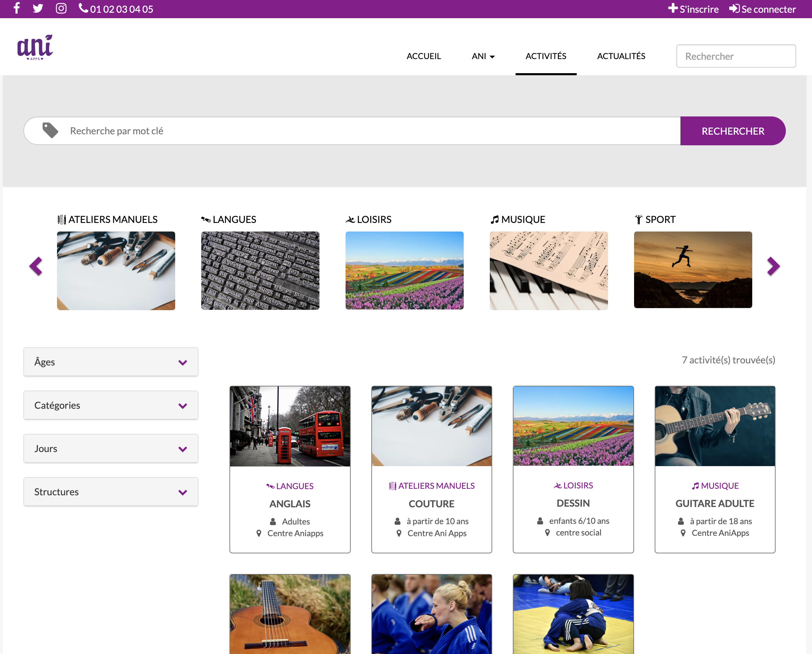Open the classical guitar activity photo
The height and width of the screenshot is (654, 812).
290,614
